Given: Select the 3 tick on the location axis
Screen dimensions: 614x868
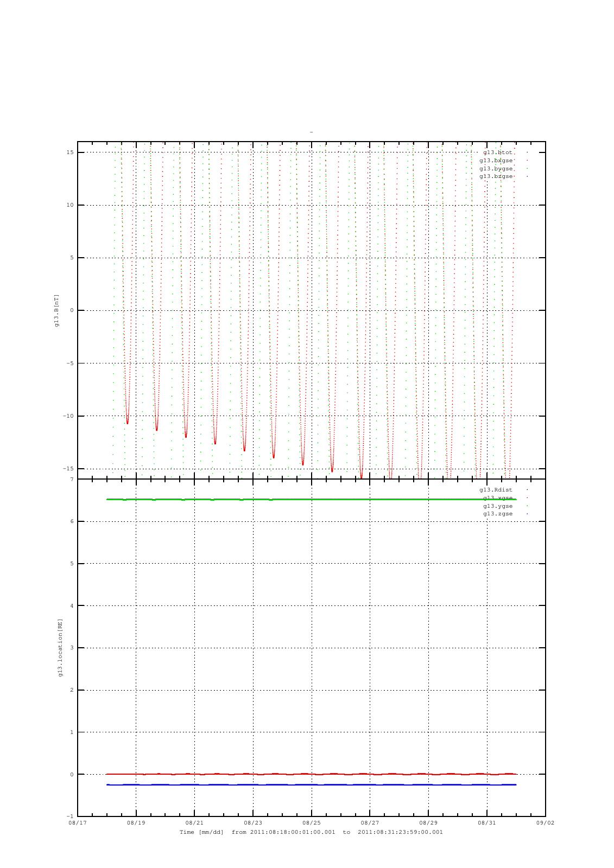Looking at the screenshot, I should coord(72,648).
